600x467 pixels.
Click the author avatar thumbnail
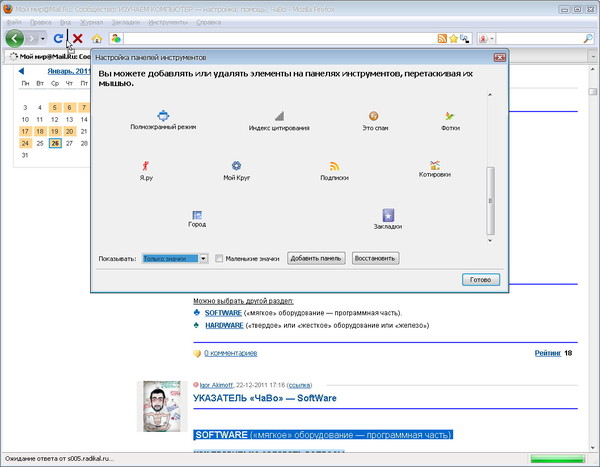(x=162, y=406)
